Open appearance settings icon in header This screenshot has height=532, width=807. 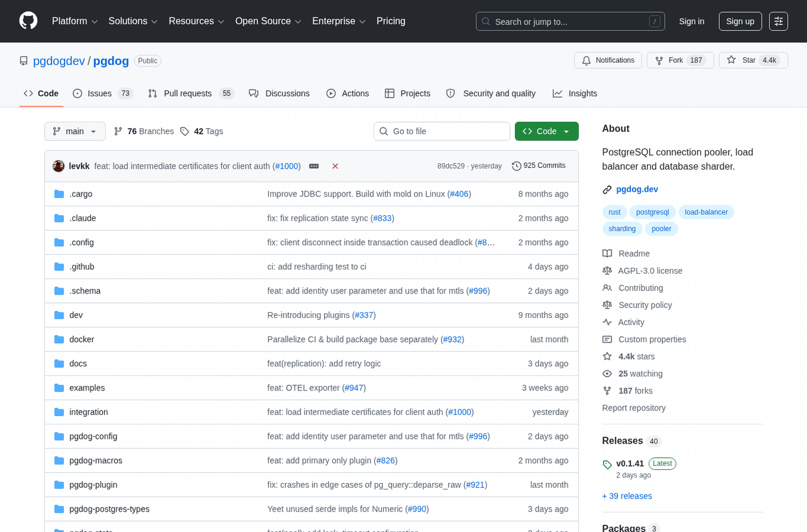pos(778,22)
